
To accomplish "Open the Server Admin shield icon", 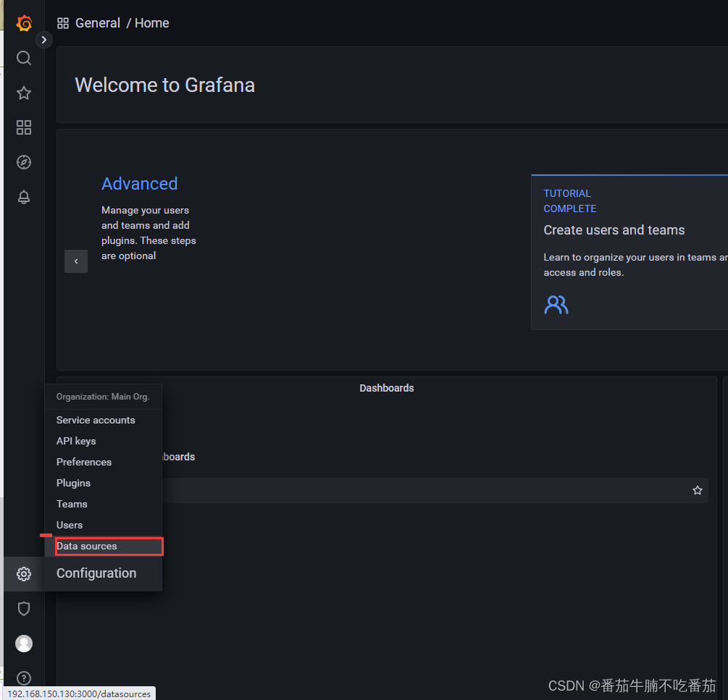I will pyautogui.click(x=24, y=609).
